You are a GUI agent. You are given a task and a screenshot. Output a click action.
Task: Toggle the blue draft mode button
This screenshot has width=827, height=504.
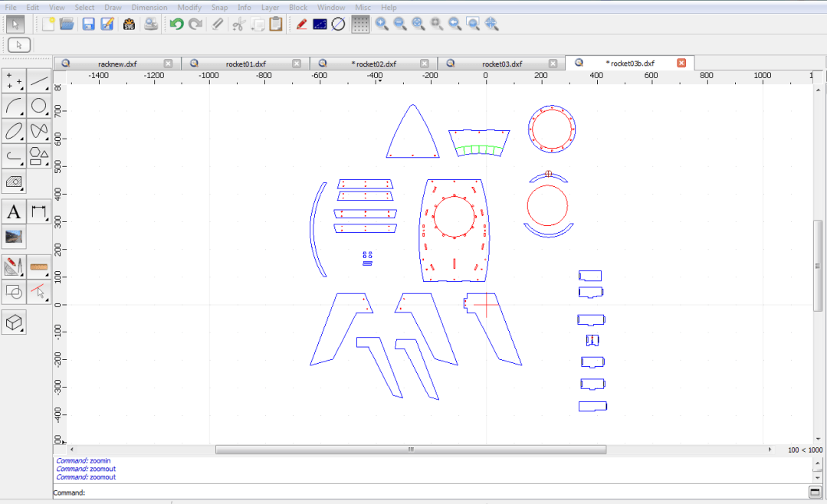click(320, 24)
